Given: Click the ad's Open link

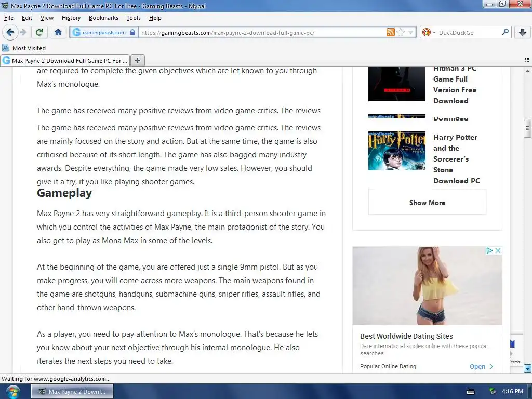Looking at the screenshot, I should [481, 366].
